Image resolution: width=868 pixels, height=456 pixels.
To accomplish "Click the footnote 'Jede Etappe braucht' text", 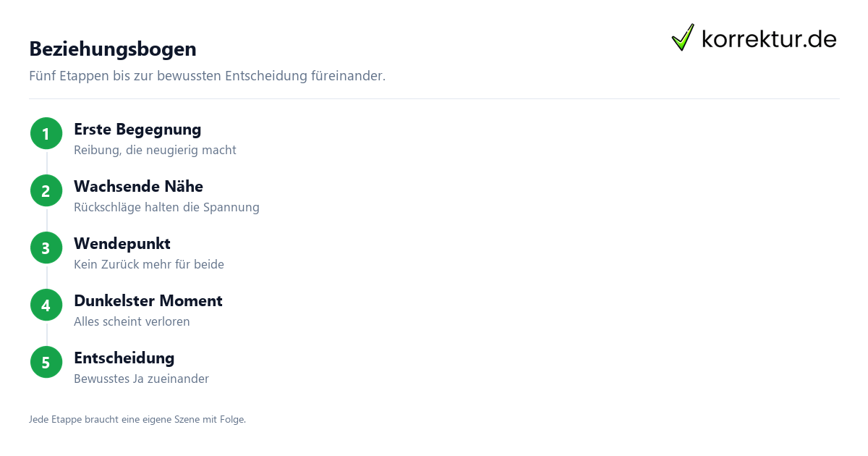I will coord(137,419).
